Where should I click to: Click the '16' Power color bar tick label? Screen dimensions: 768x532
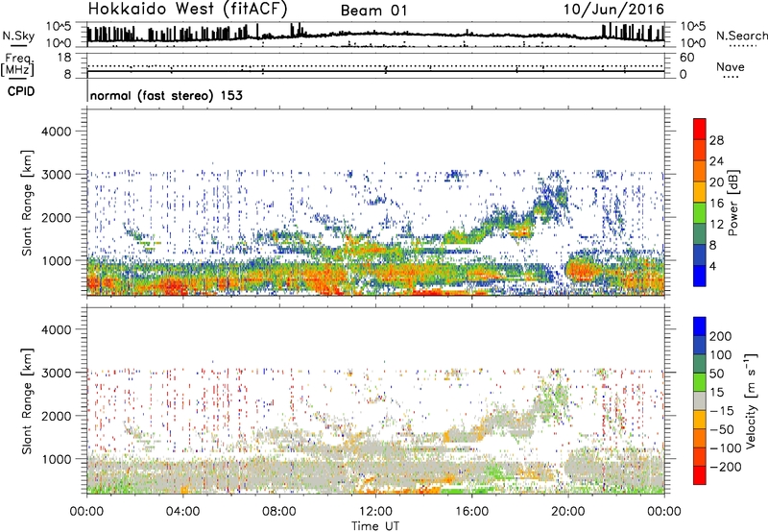pyautogui.click(x=716, y=204)
